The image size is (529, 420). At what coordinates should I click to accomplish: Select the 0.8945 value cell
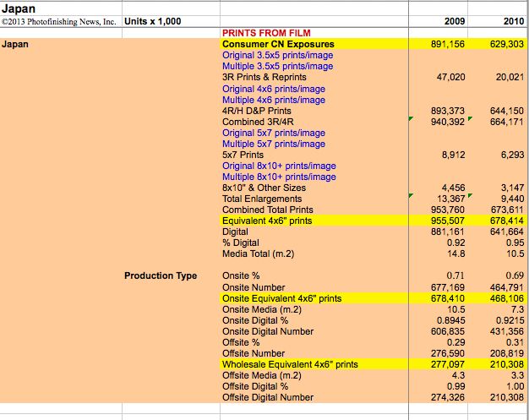click(450, 320)
